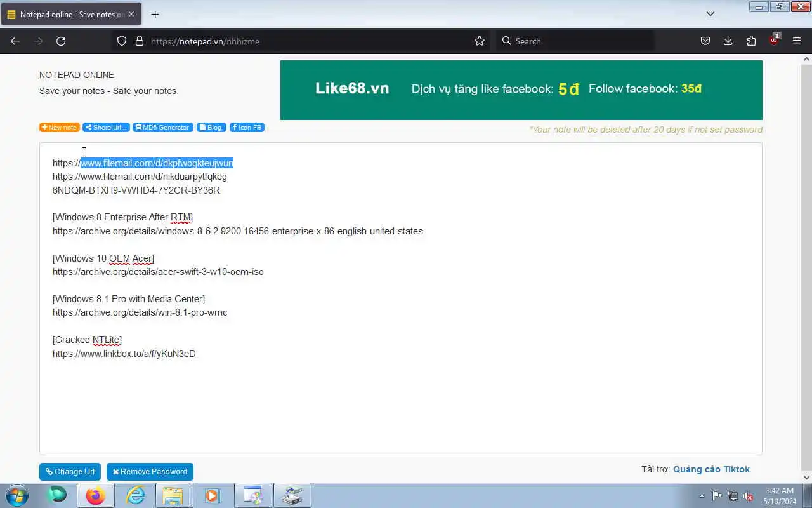The image size is (812, 508).
Task: Open Windows Explorer folder taskbar icon
Action: (x=172, y=495)
